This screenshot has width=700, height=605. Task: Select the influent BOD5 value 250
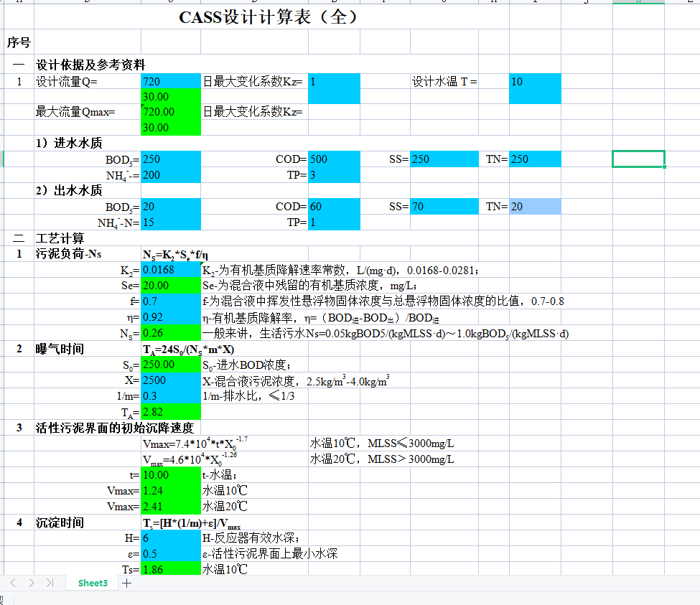point(171,159)
